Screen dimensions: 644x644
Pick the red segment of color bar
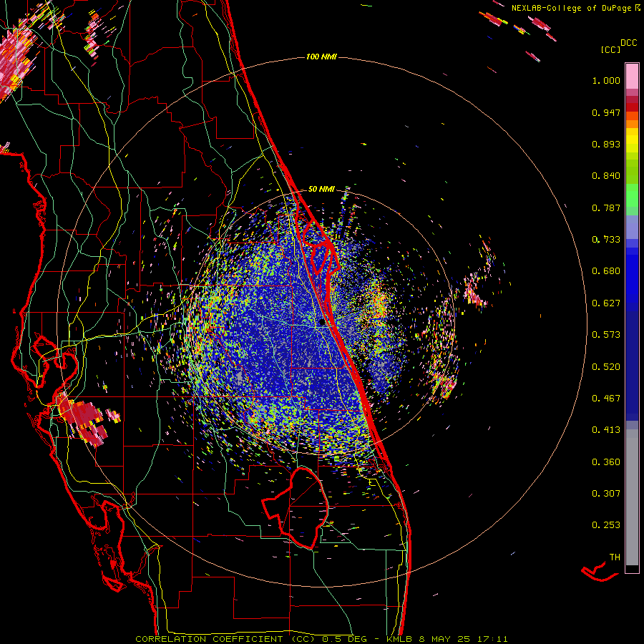coord(632,107)
